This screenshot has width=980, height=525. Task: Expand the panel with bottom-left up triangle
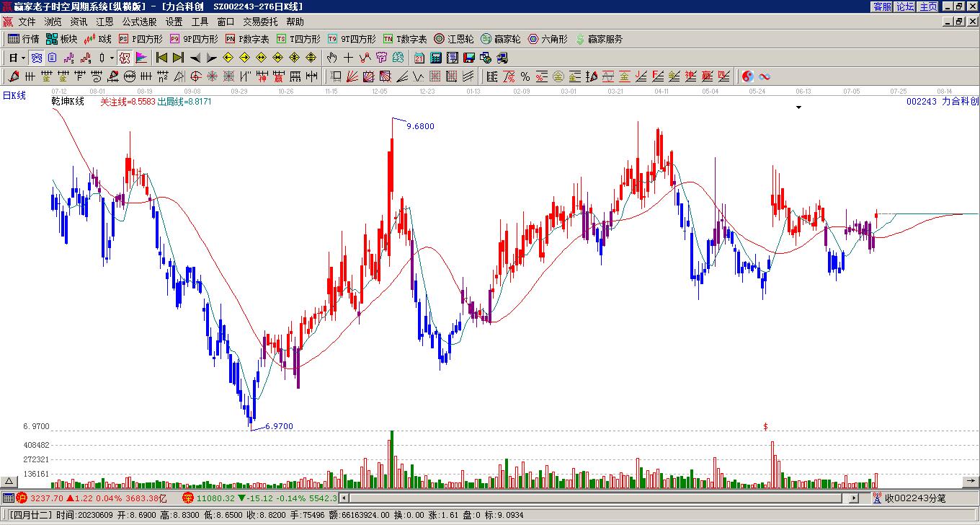coord(9,482)
